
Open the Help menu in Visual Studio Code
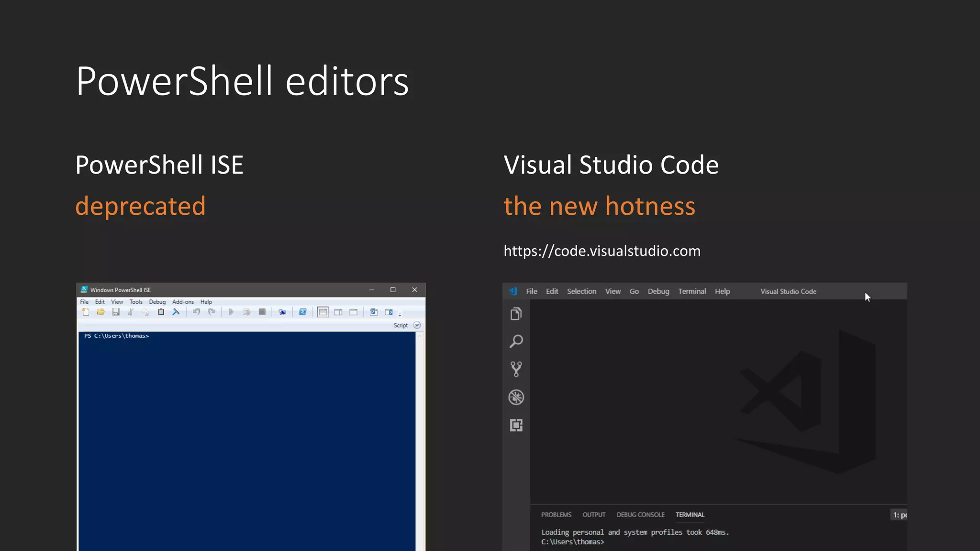click(x=722, y=291)
